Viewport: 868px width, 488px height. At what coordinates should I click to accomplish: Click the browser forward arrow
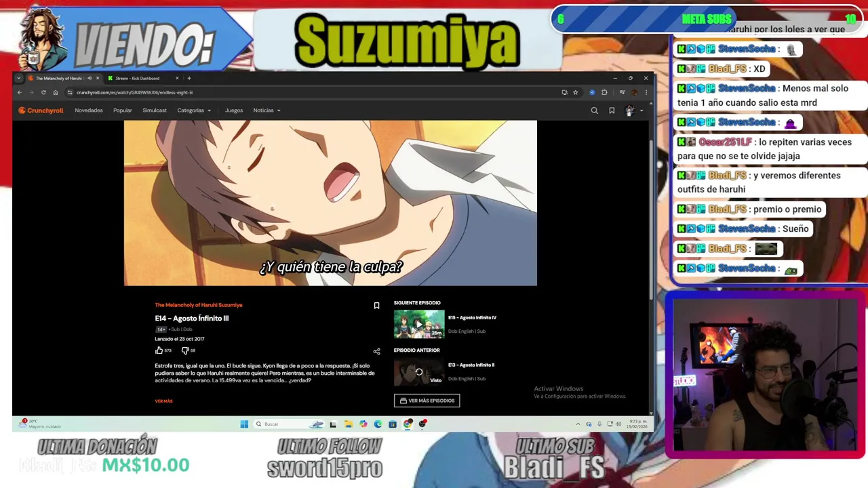click(x=31, y=92)
